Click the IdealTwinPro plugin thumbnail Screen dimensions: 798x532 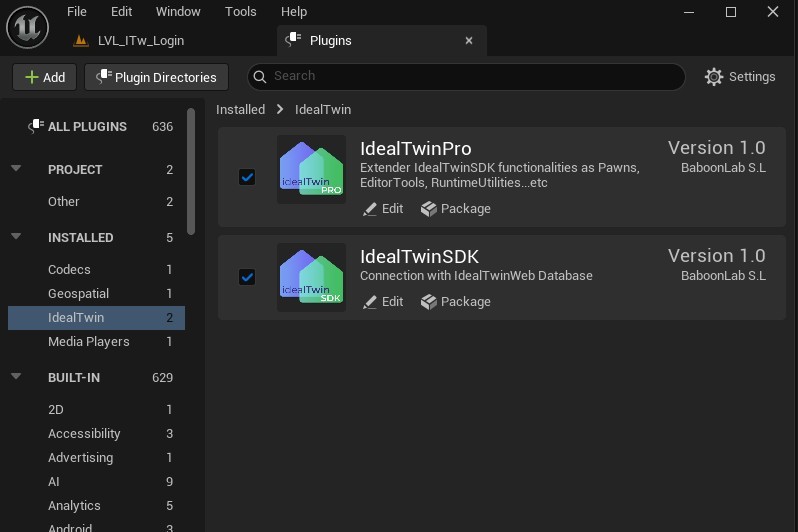[311, 169]
